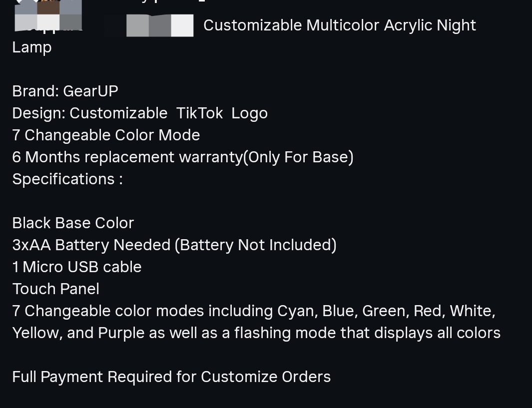532x408 pixels.
Task: Click the 1 Micro USB cable line
Action: [77, 267]
